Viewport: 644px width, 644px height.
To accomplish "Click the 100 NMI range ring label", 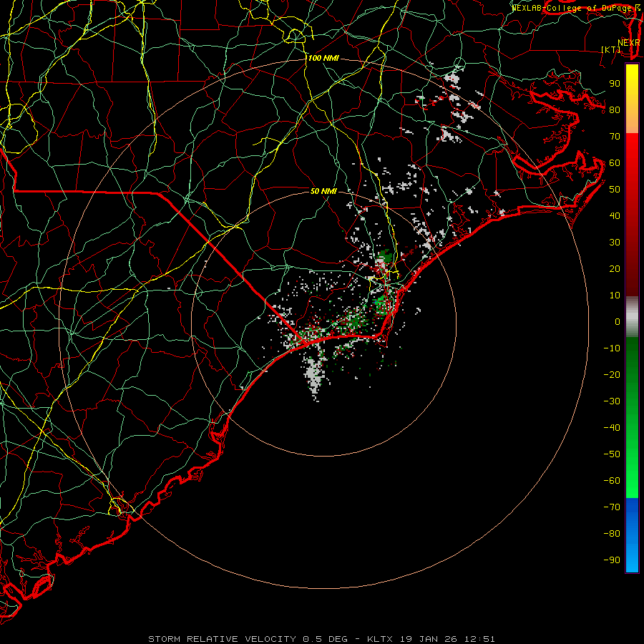I will click(x=323, y=59).
